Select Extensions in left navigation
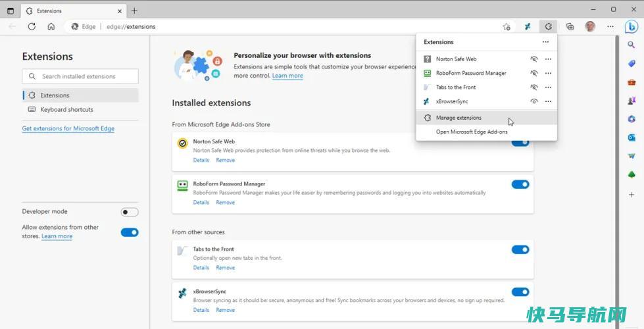 80,95
